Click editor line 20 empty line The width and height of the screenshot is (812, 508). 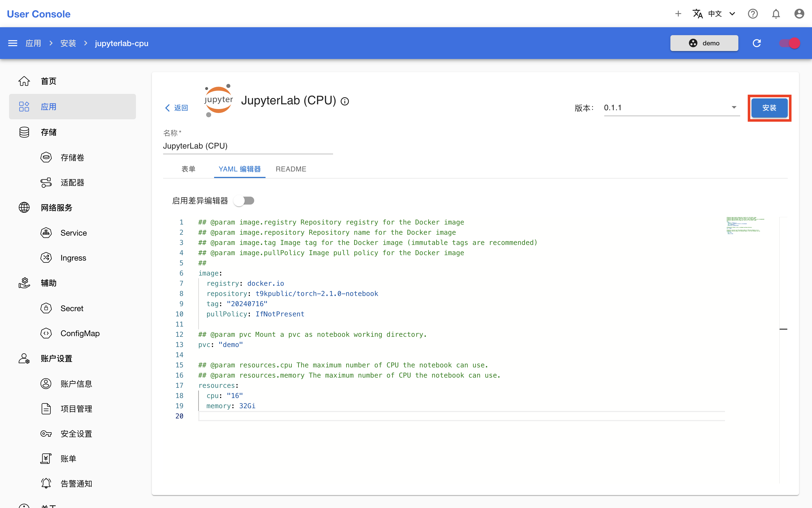[x=461, y=416]
